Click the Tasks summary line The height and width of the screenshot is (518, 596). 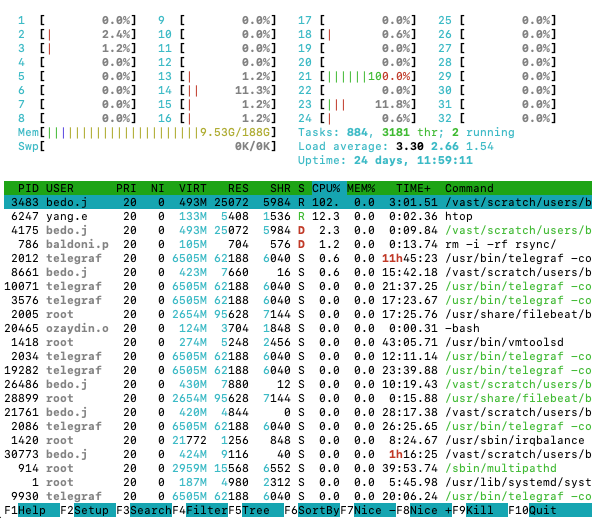point(406,132)
